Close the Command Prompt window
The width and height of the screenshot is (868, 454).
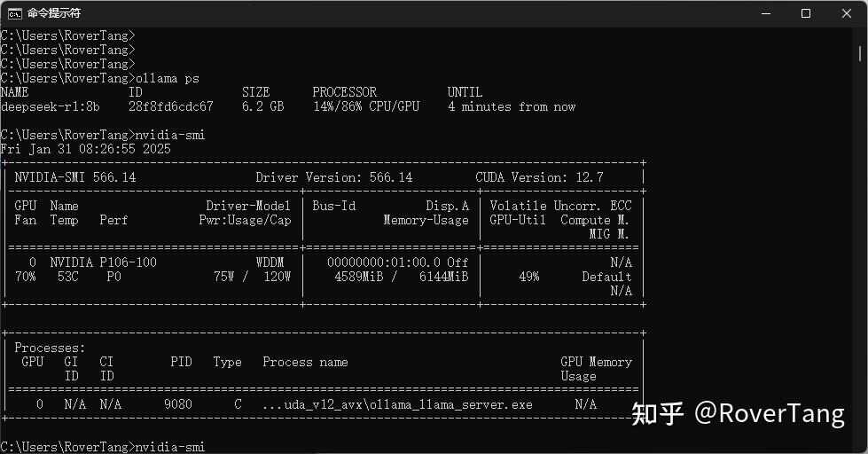[847, 13]
